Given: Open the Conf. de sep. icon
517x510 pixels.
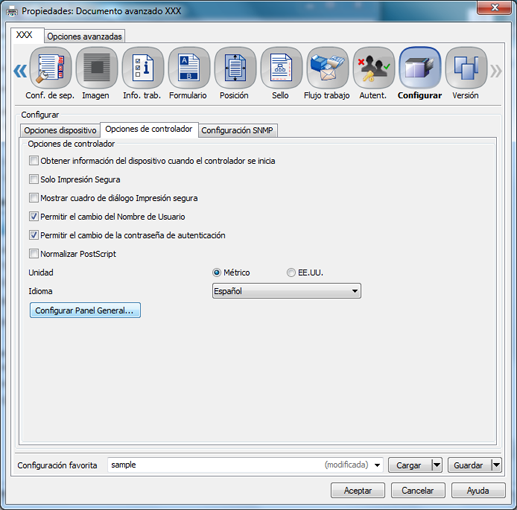Looking at the screenshot, I should 50,68.
